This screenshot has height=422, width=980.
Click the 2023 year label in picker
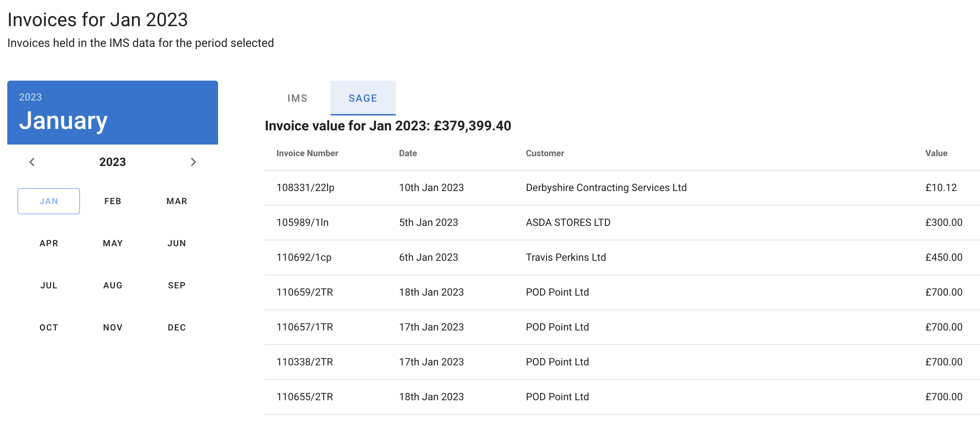tap(113, 162)
